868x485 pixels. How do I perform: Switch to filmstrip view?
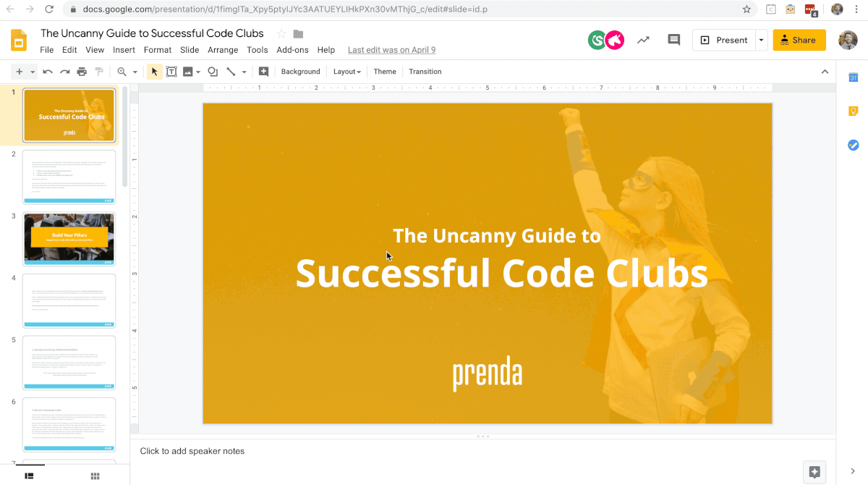30,476
